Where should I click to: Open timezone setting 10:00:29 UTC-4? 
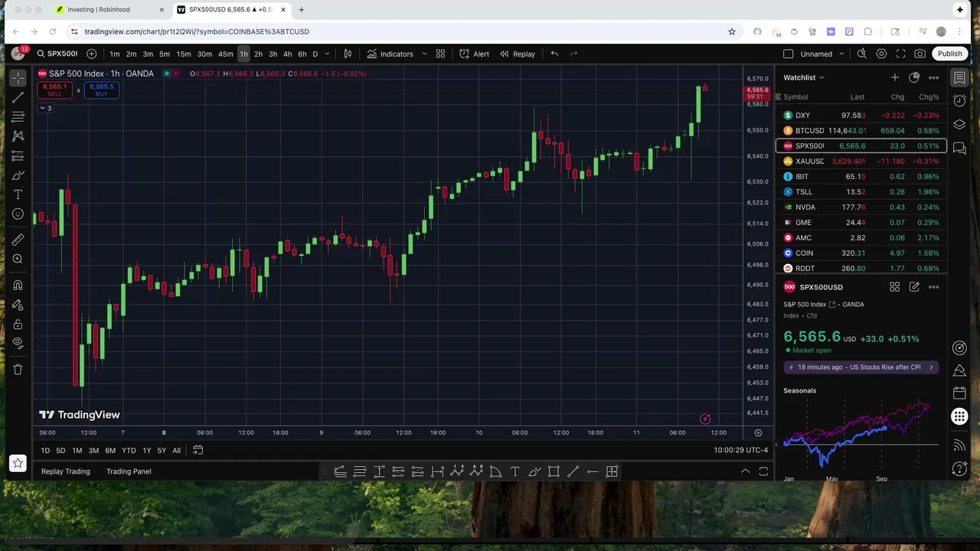(740, 451)
